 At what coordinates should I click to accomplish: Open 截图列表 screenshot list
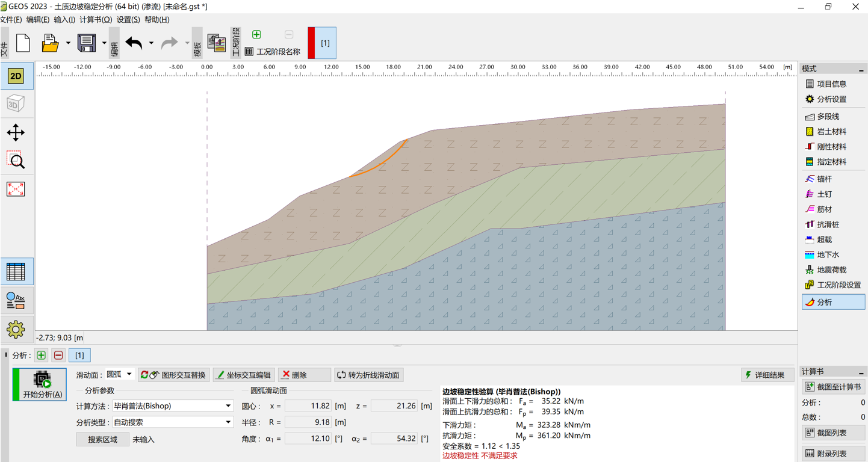click(x=833, y=433)
